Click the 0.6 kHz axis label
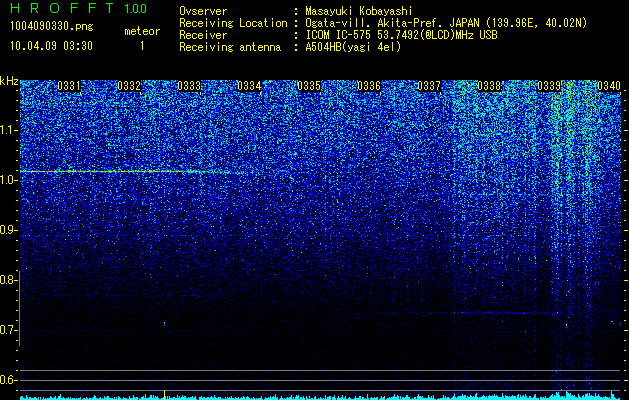Image resolution: width=629 pixels, height=400 pixels. pyautogui.click(x=9, y=380)
